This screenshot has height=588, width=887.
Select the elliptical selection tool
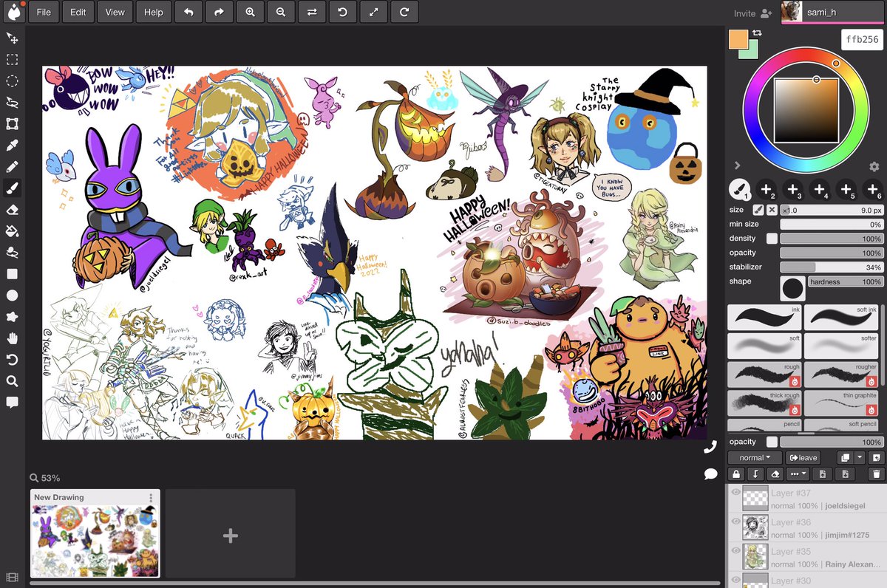click(12, 81)
